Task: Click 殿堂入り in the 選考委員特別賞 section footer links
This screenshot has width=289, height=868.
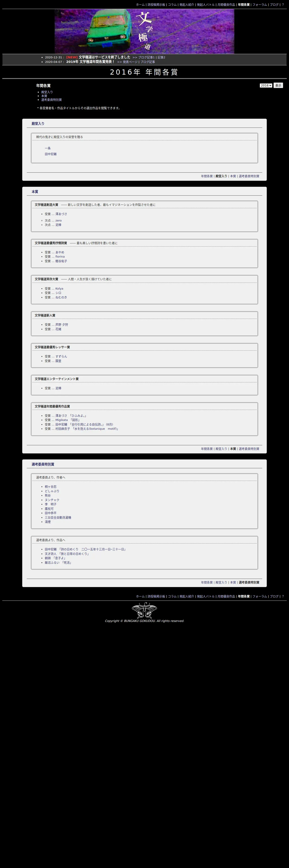Action: (x=221, y=582)
